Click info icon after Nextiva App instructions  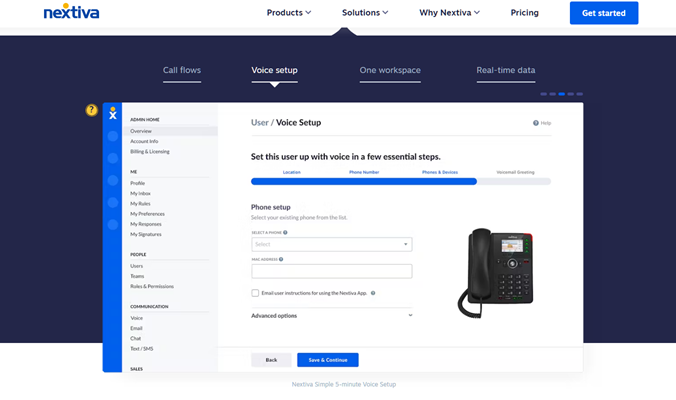click(x=373, y=293)
